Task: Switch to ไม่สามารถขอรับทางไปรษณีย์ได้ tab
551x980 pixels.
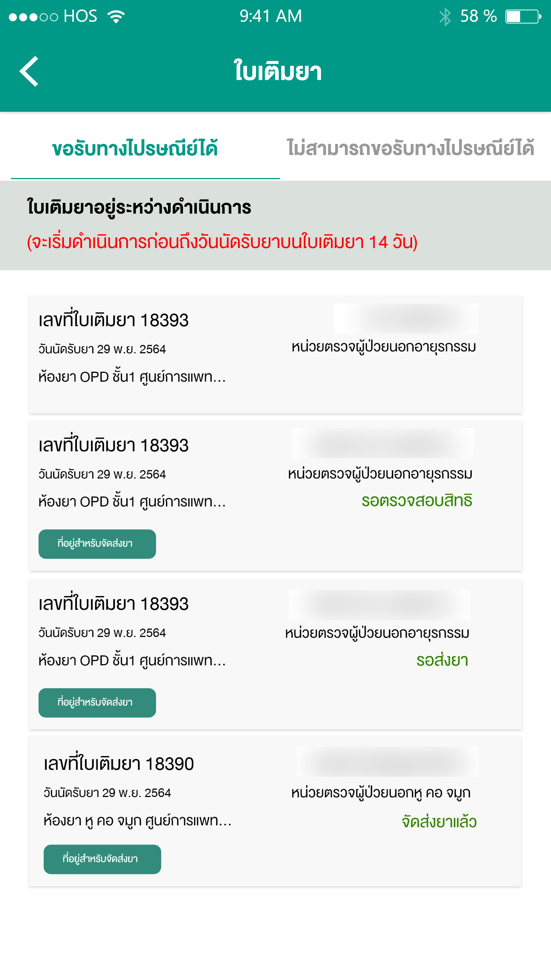Action: [x=411, y=149]
